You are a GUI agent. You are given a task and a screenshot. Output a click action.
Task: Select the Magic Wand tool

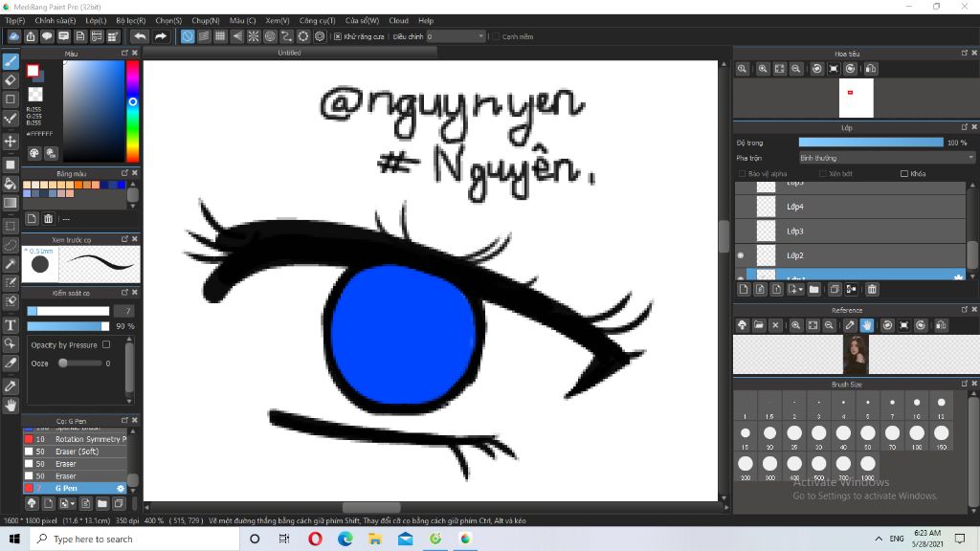[11, 264]
